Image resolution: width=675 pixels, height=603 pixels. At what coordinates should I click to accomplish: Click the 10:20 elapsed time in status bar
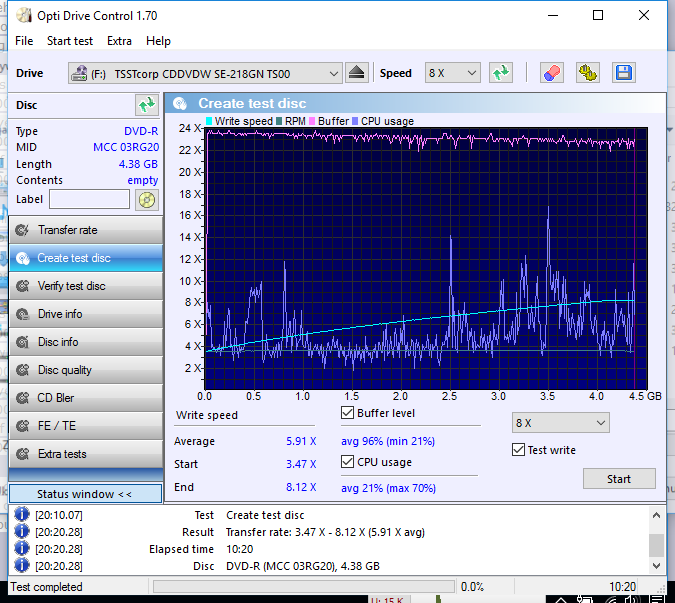(x=622, y=587)
